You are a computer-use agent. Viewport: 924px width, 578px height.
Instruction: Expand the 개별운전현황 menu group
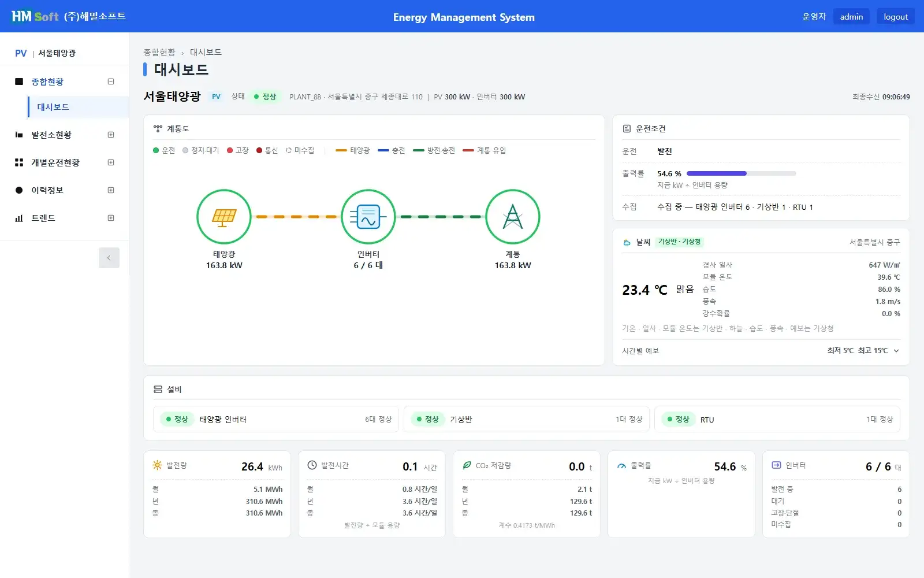(111, 162)
